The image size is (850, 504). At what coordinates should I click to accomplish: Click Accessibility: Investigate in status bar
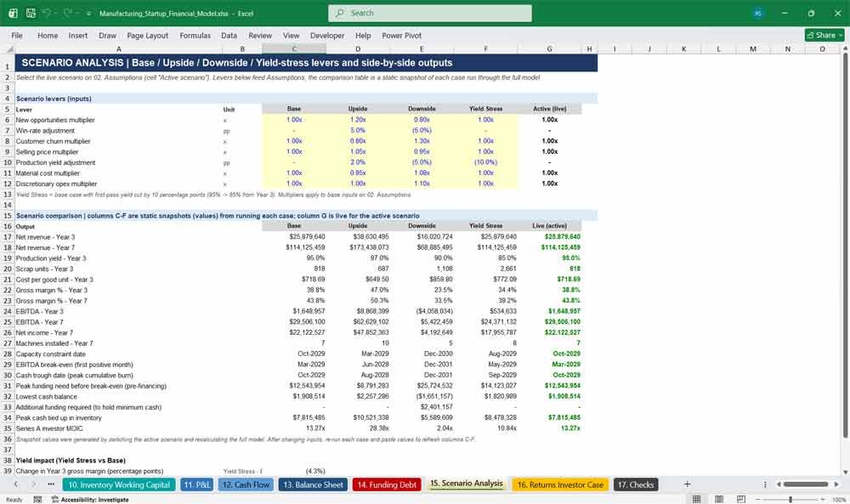[x=90, y=499]
